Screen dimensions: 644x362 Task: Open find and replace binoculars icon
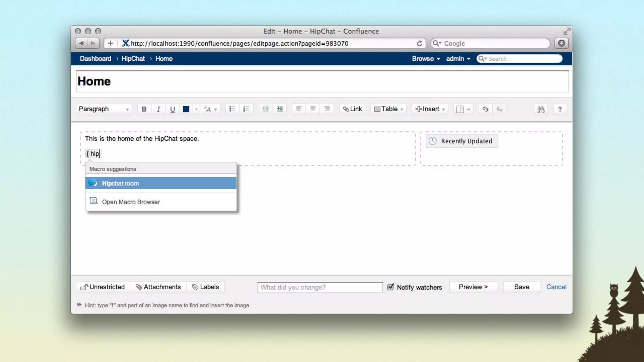[x=541, y=109]
